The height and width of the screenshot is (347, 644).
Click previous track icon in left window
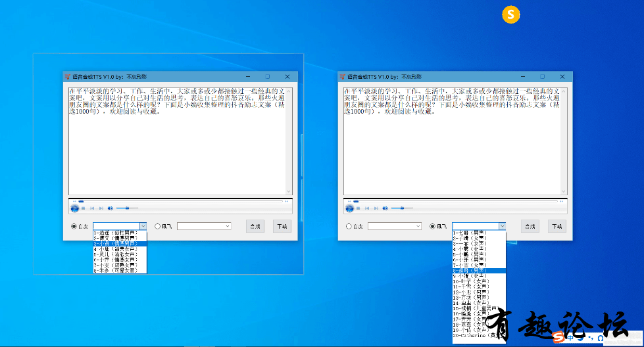click(x=92, y=208)
